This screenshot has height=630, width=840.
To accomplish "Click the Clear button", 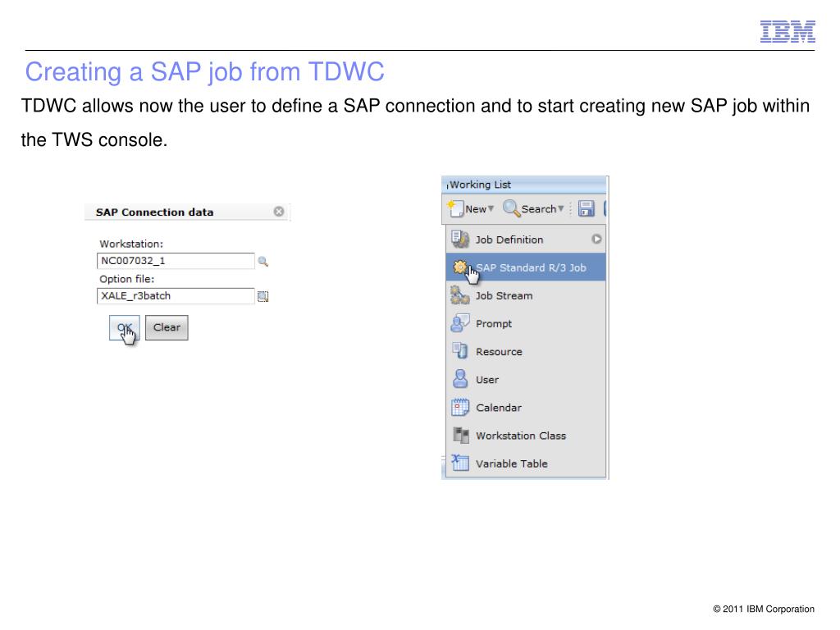I will pyautogui.click(x=167, y=327).
